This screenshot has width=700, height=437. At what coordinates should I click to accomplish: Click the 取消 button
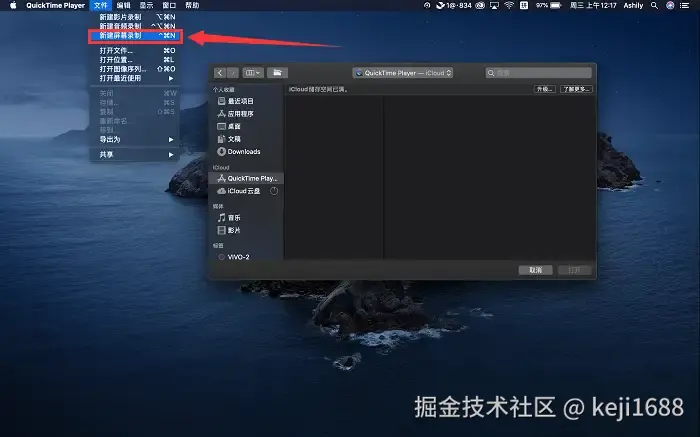click(x=536, y=270)
